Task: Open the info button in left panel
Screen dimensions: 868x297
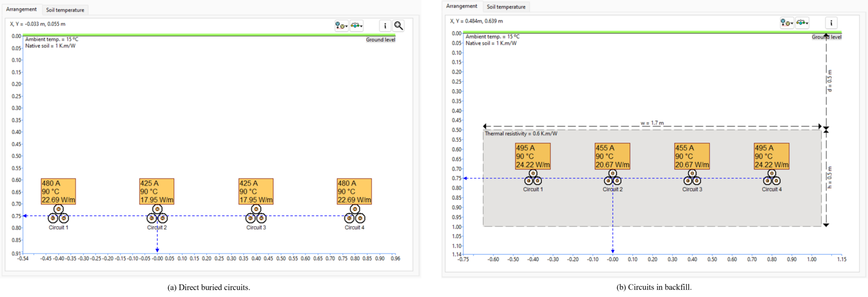Action: tap(385, 26)
